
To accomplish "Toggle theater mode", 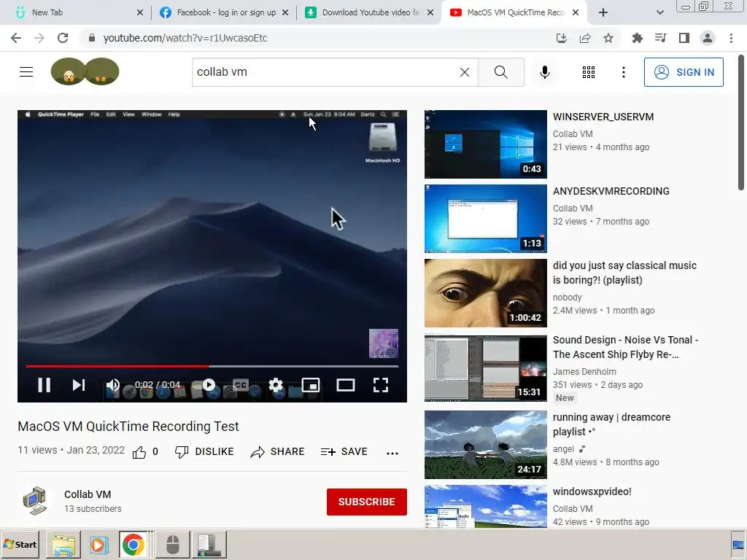I will coord(345,385).
